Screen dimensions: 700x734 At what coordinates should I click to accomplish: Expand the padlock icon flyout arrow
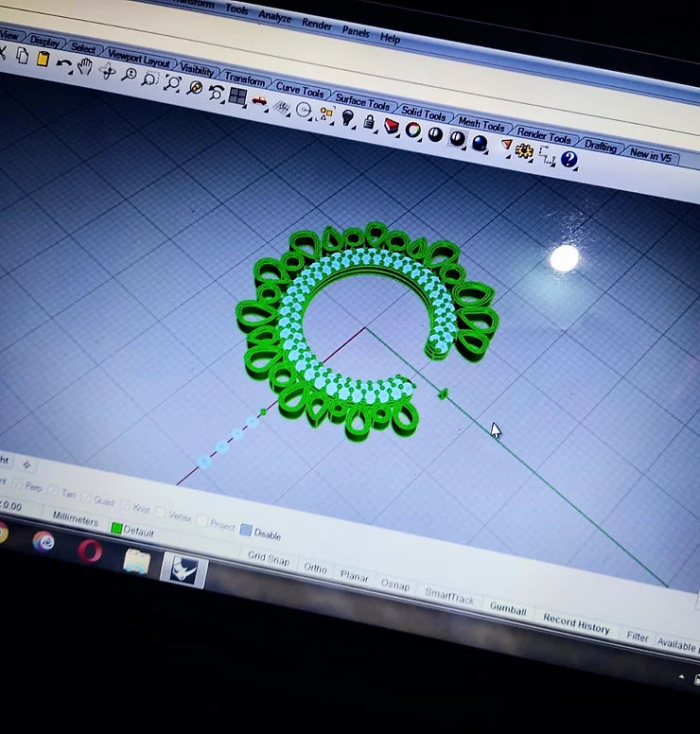376,132
